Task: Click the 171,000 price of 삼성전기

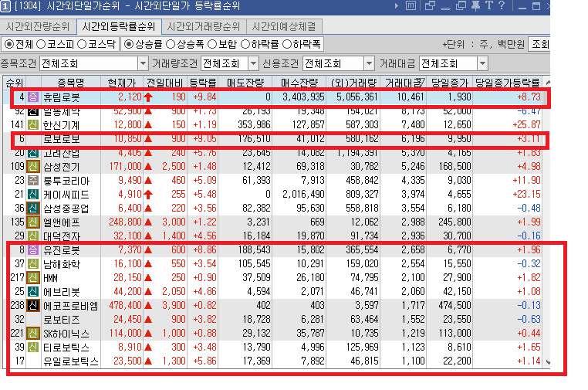Action: 125,166
